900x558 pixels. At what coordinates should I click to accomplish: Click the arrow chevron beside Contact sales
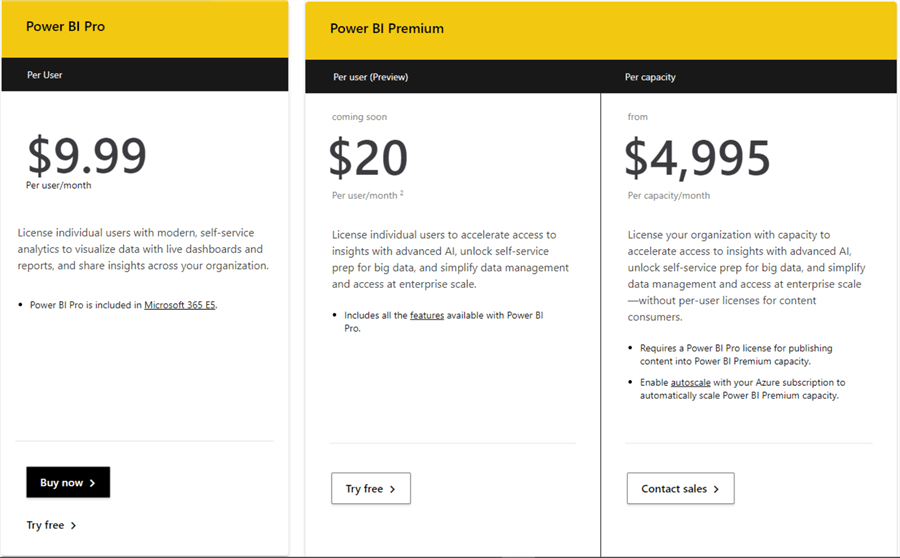717,489
